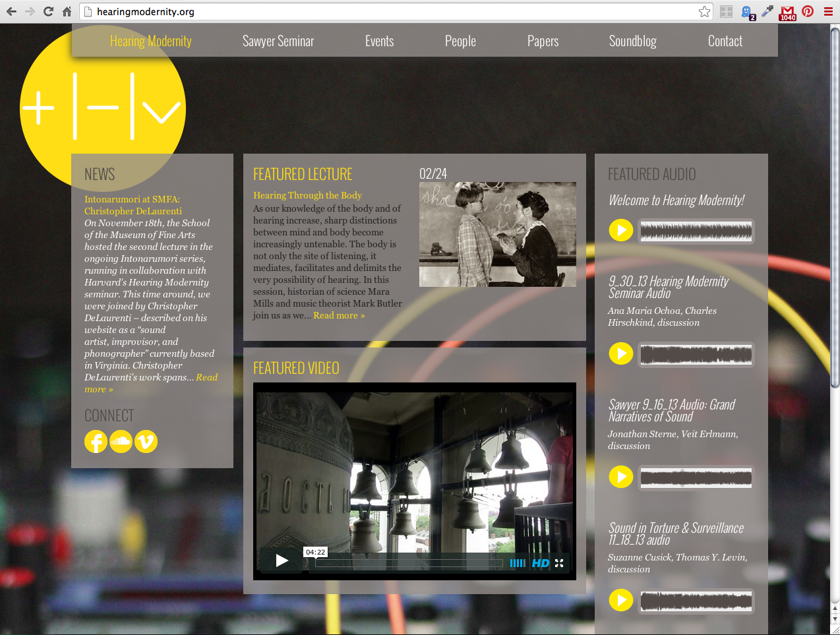Click the hearingmodernity.org address bar
This screenshot has height=635, width=840.
pos(396,11)
